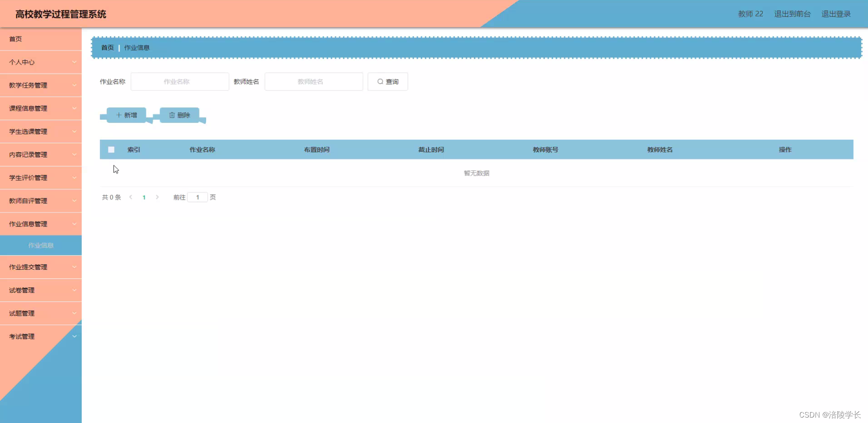Click the magnifier icon in the 查询 button

pyautogui.click(x=380, y=82)
